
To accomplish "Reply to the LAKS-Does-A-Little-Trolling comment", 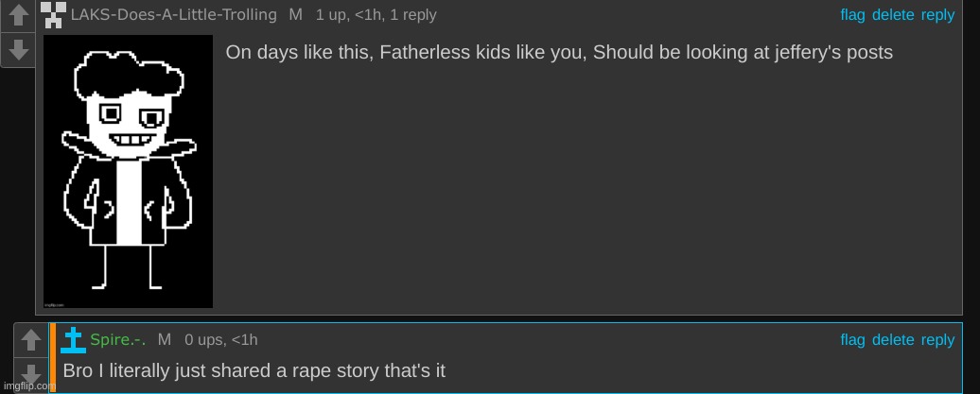I will click(937, 15).
